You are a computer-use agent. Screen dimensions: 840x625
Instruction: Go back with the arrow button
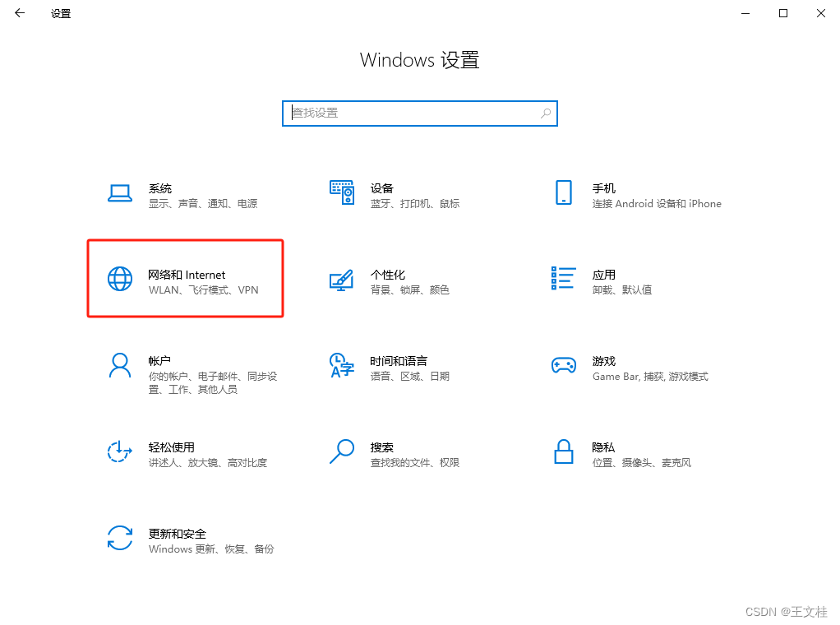[20, 13]
